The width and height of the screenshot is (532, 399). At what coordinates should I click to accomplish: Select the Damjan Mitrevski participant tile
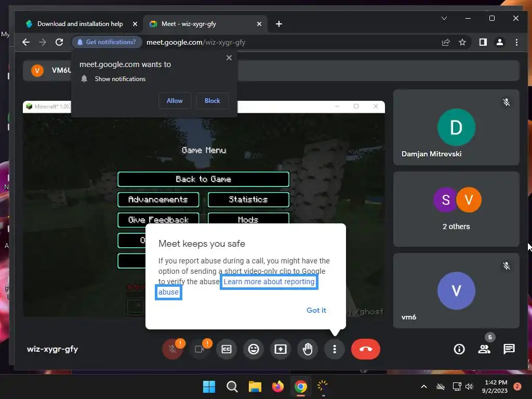point(456,127)
